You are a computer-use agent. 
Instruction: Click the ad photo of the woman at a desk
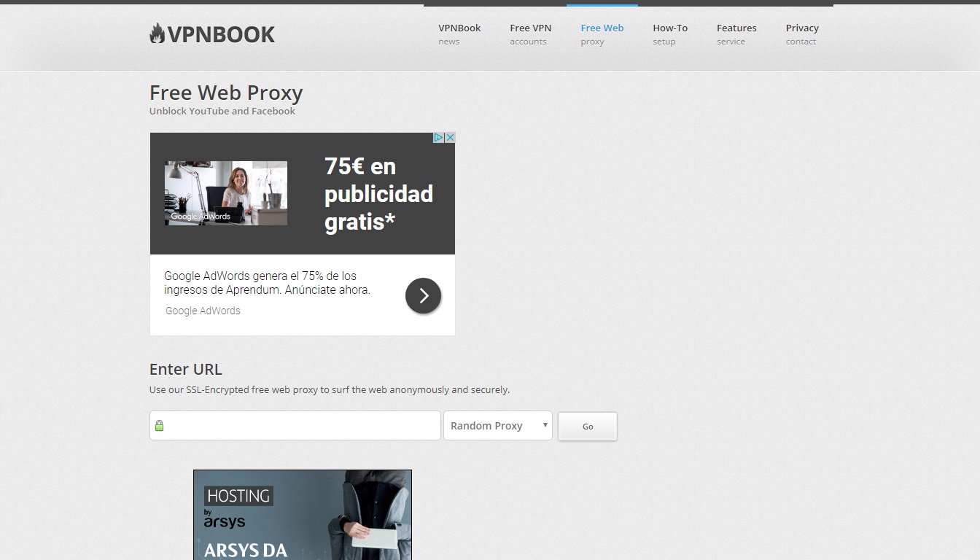click(226, 193)
